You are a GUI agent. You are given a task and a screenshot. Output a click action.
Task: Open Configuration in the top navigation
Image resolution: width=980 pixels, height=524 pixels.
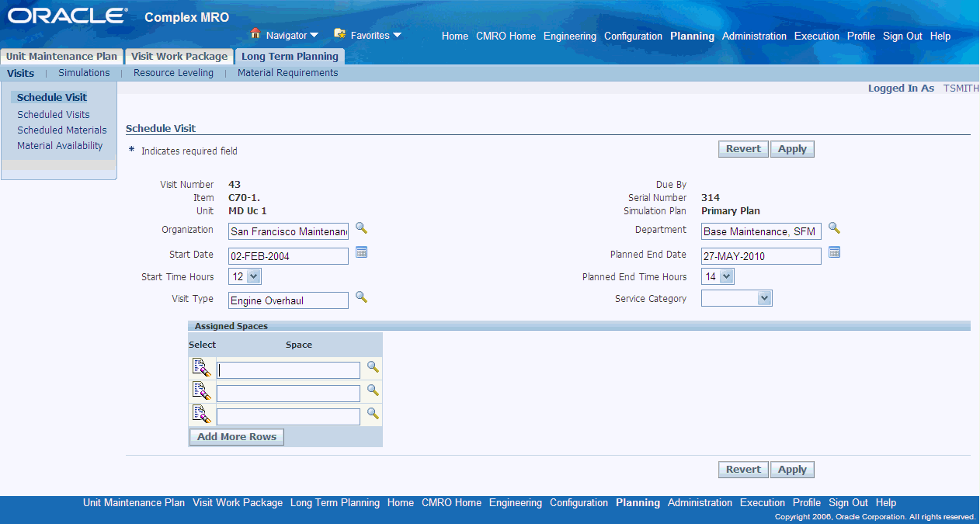pos(633,36)
